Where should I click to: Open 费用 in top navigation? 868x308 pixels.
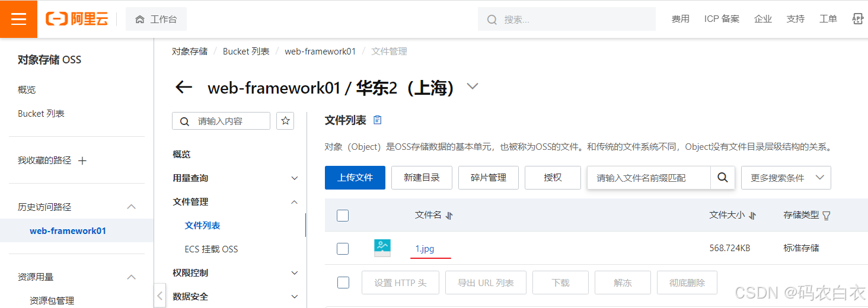(x=680, y=19)
